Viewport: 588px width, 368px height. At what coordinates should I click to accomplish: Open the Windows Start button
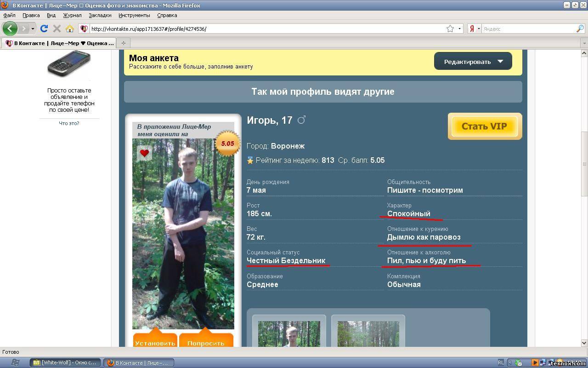click(15, 362)
